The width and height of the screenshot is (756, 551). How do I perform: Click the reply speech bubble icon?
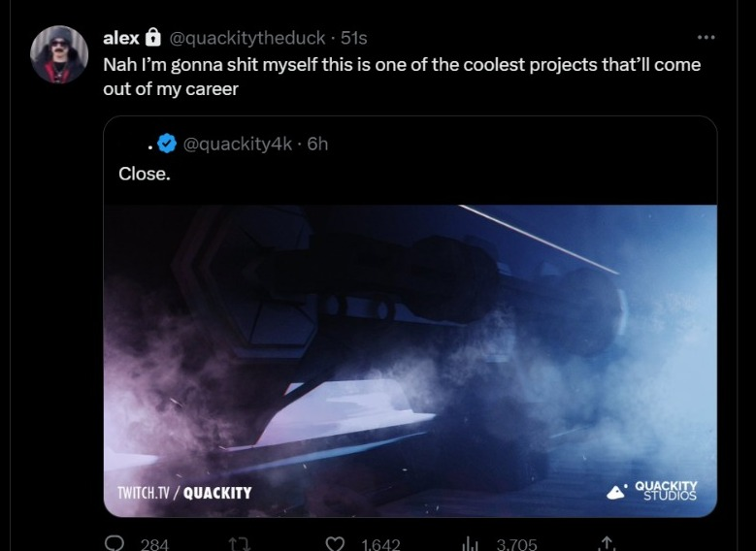(x=115, y=544)
